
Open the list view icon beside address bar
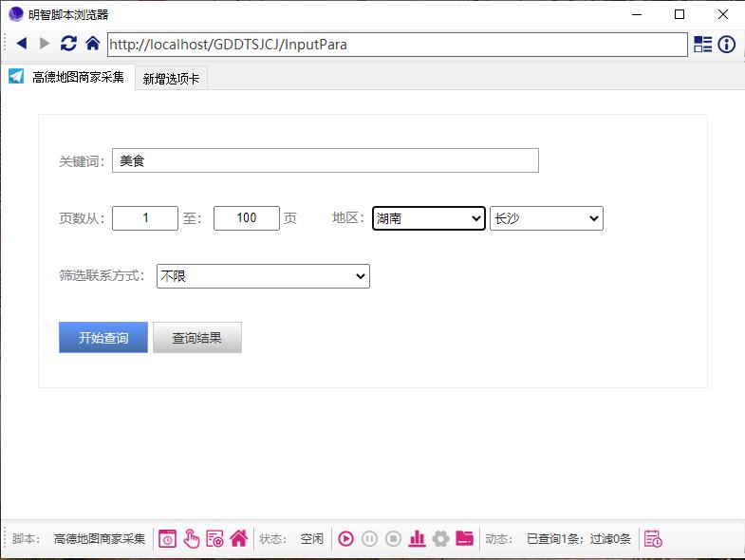pos(702,45)
